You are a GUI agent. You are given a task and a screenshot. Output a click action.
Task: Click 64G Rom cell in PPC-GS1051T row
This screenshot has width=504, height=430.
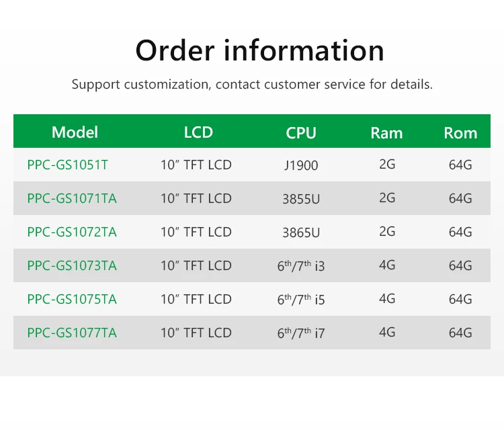pos(460,165)
